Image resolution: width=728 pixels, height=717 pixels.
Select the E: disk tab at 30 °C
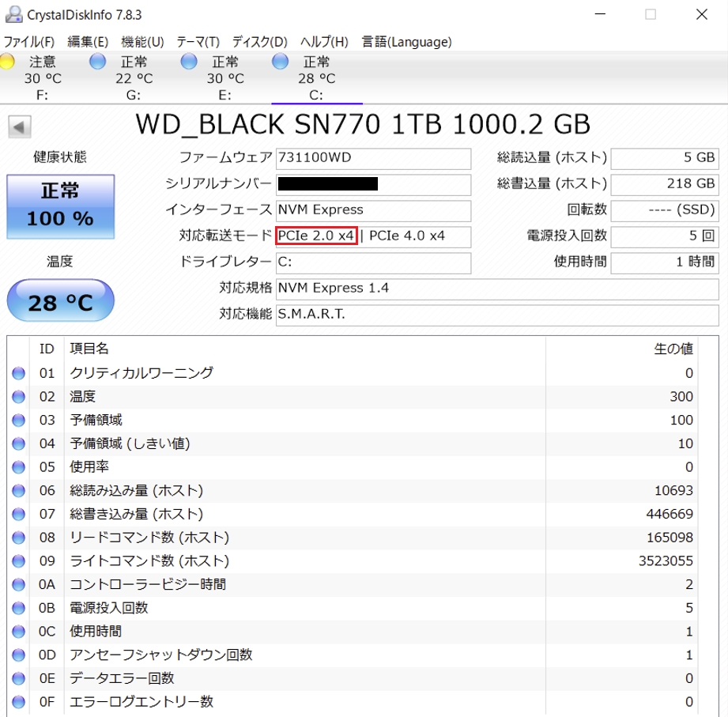point(225,78)
